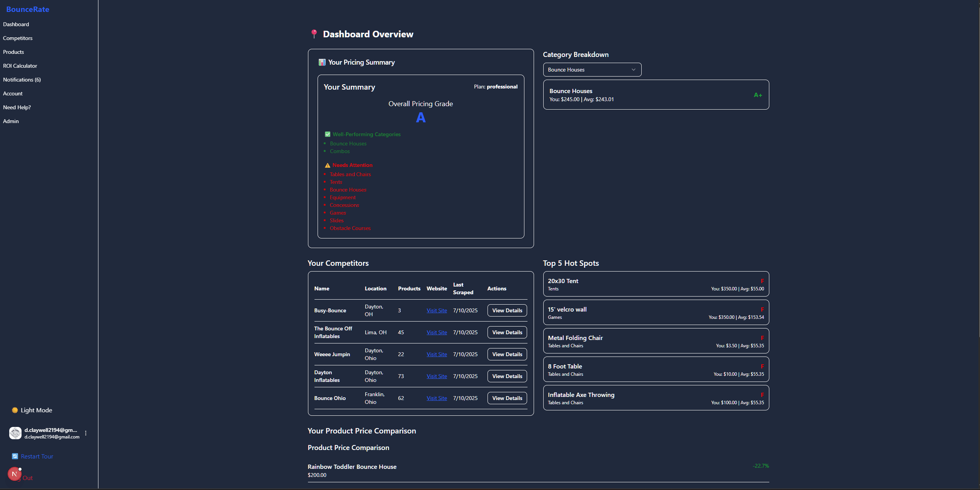Screen dimensions: 980x490
Task: Select the BounceRate logo
Action: [x=27, y=9]
